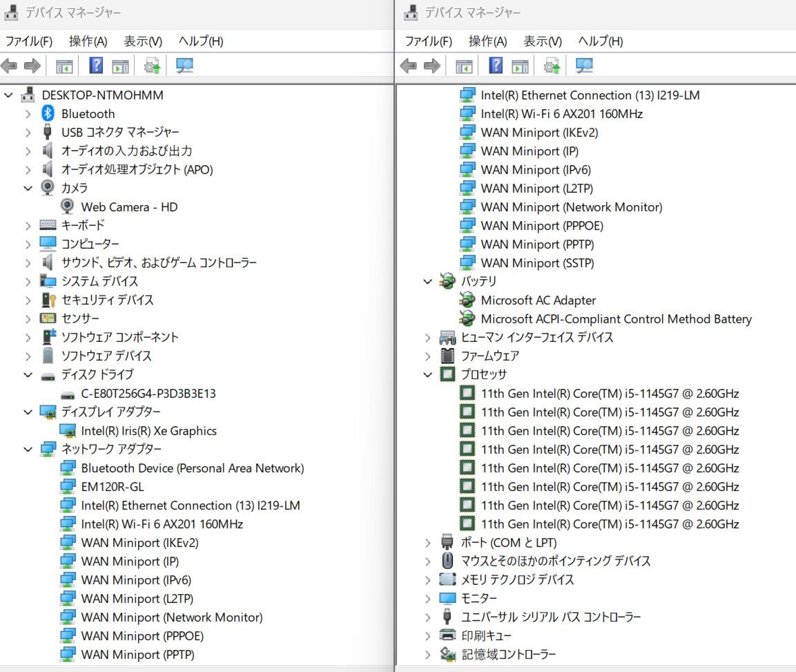Click the Web Camera - HD device icon
Screen dimensions: 796x672
(x=67, y=207)
